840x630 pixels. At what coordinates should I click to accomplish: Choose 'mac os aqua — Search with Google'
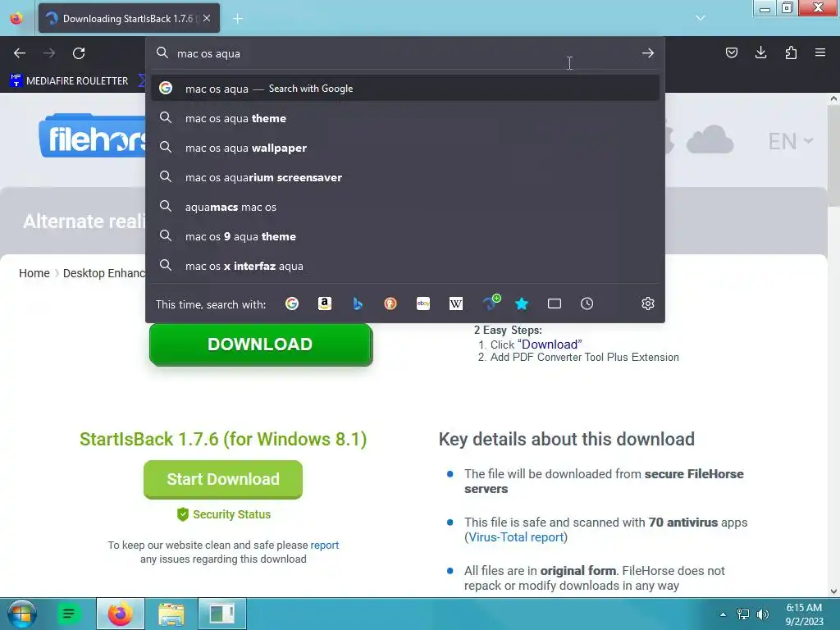405,89
